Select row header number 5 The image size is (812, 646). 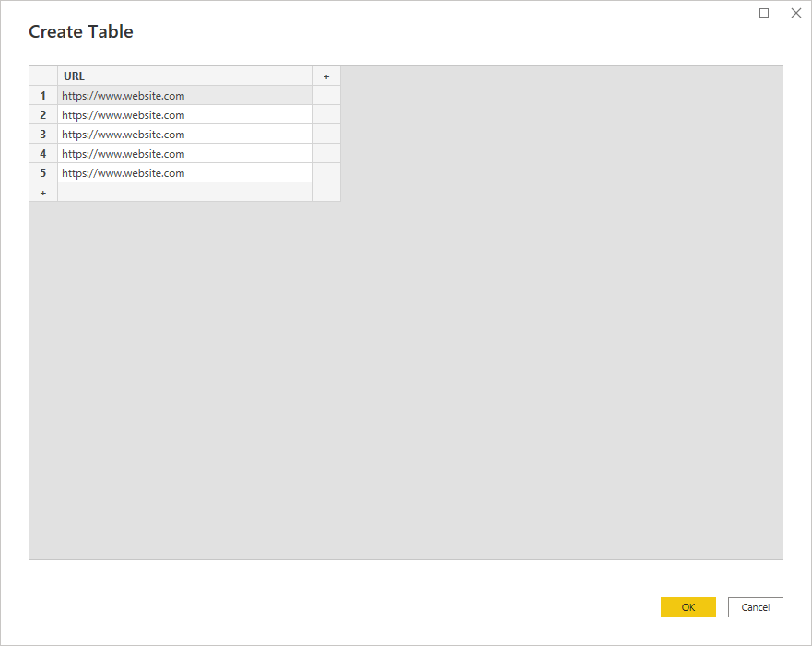point(43,173)
